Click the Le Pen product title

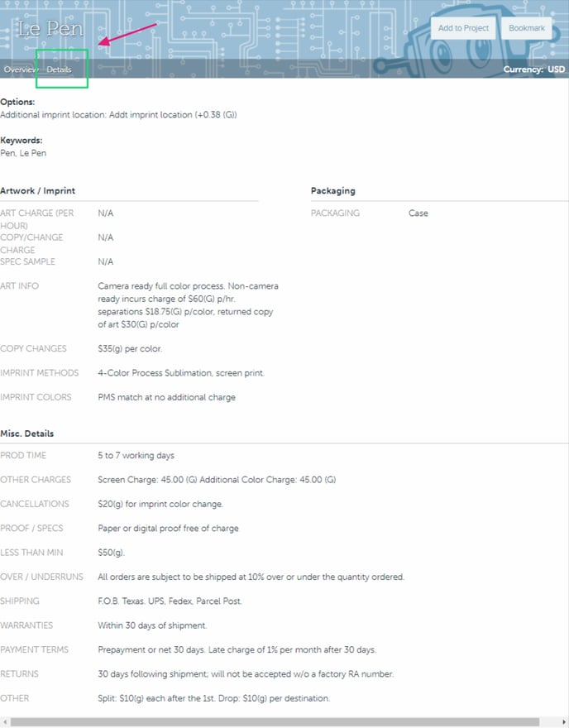coord(51,30)
